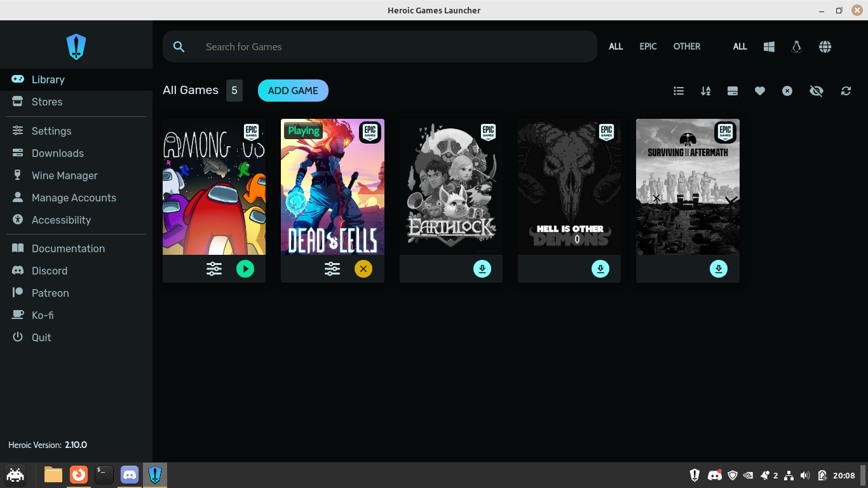This screenshot has width=868, height=488.
Task: Open the Among Us game page
Action: point(214,187)
